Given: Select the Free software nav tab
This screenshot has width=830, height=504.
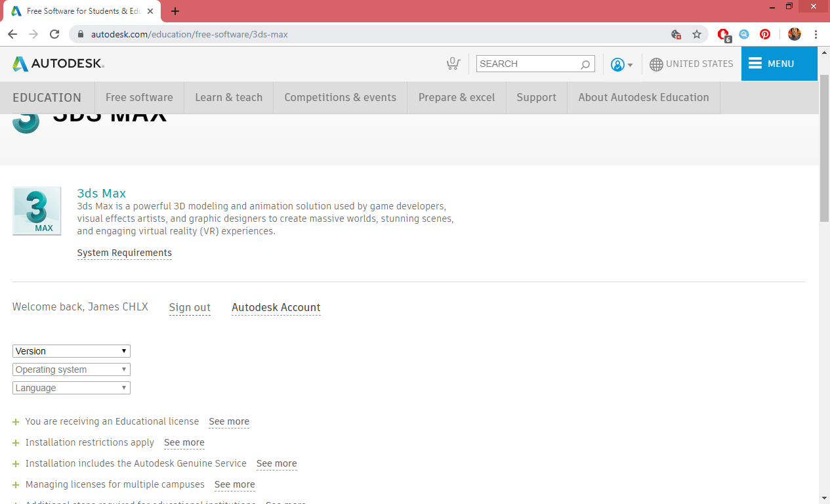Looking at the screenshot, I should point(139,97).
